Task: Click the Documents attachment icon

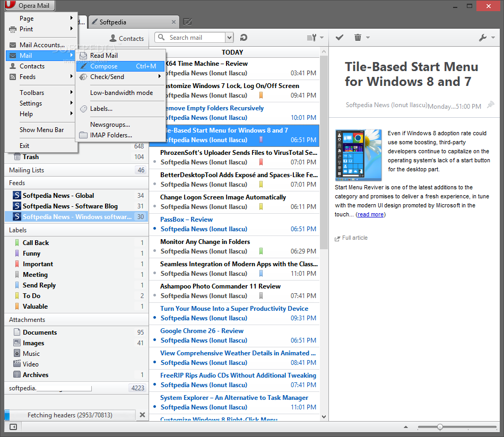Action: pos(17,332)
